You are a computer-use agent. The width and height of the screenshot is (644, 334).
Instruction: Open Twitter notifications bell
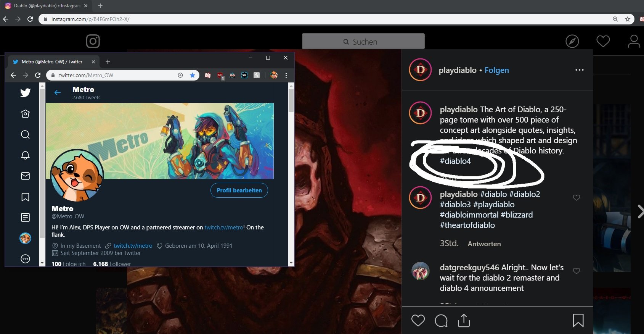pyautogui.click(x=25, y=155)
